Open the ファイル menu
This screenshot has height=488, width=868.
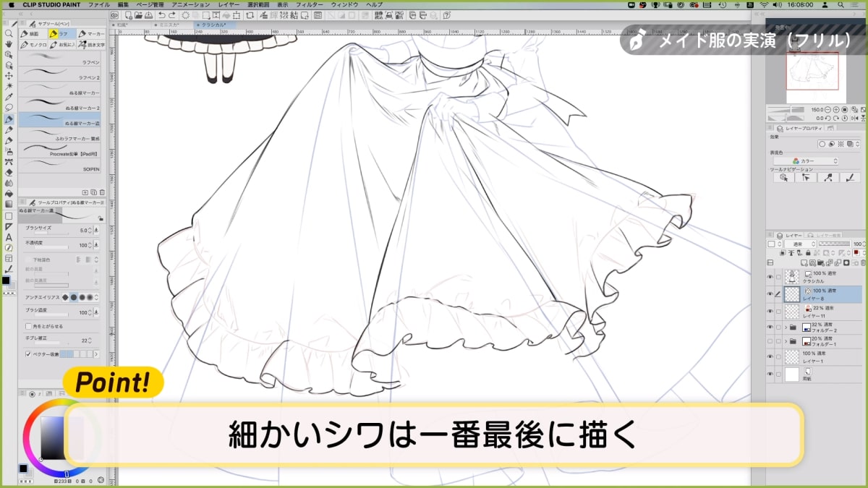pyautogui.click(x=98, y=4)
